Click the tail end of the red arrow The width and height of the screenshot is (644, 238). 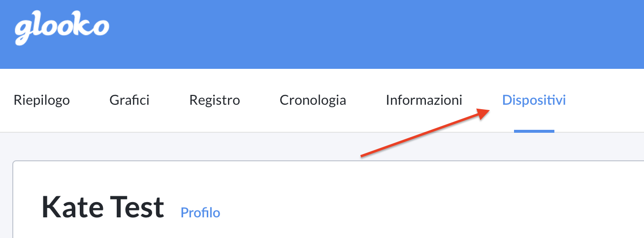363,156
